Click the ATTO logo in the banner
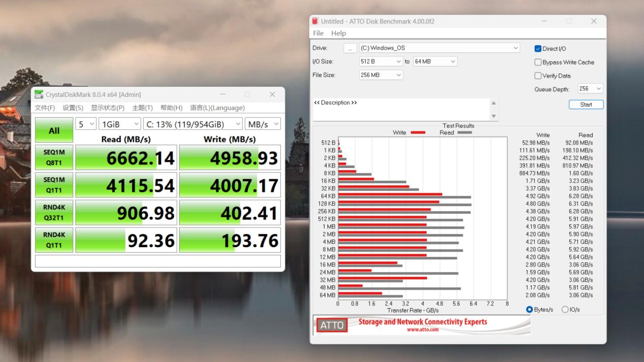Viewport: 644px width, 362px height. [x=332, y=325]
